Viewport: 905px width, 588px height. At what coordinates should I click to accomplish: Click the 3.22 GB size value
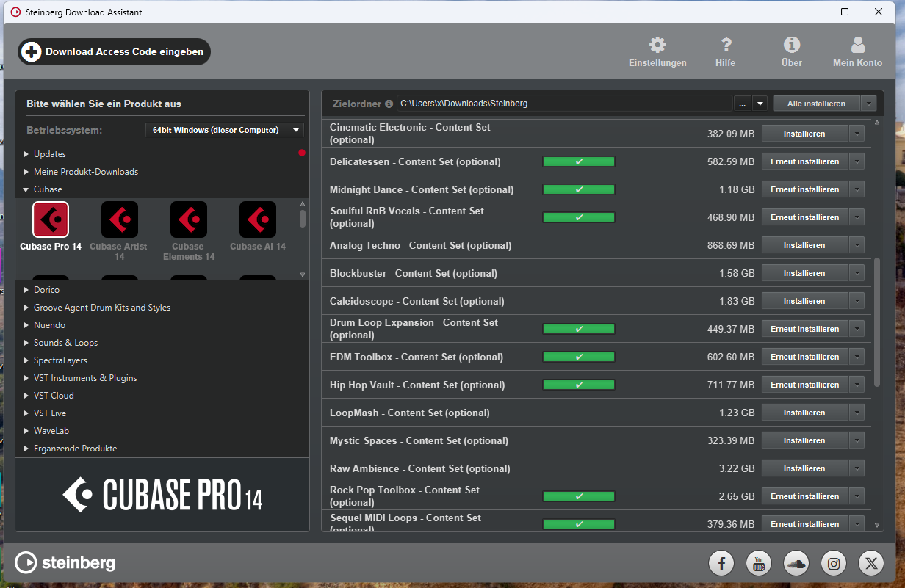tap(737, 468)
